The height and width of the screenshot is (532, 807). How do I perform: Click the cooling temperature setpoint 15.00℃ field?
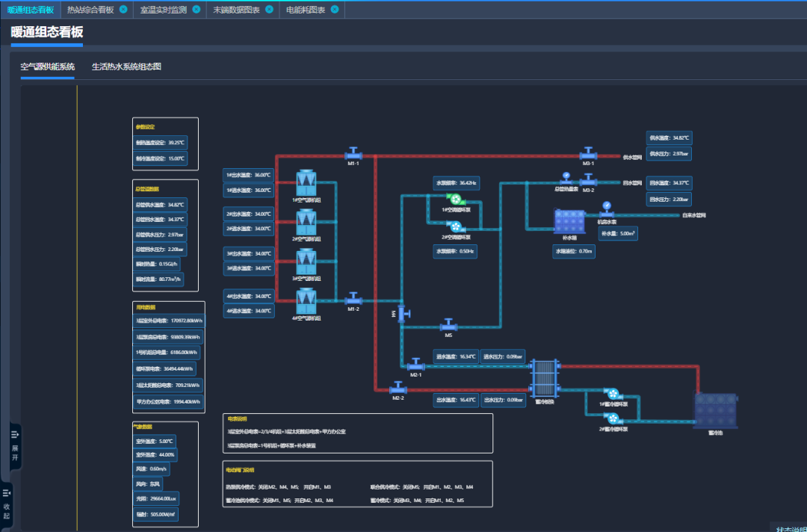point(160,158)
